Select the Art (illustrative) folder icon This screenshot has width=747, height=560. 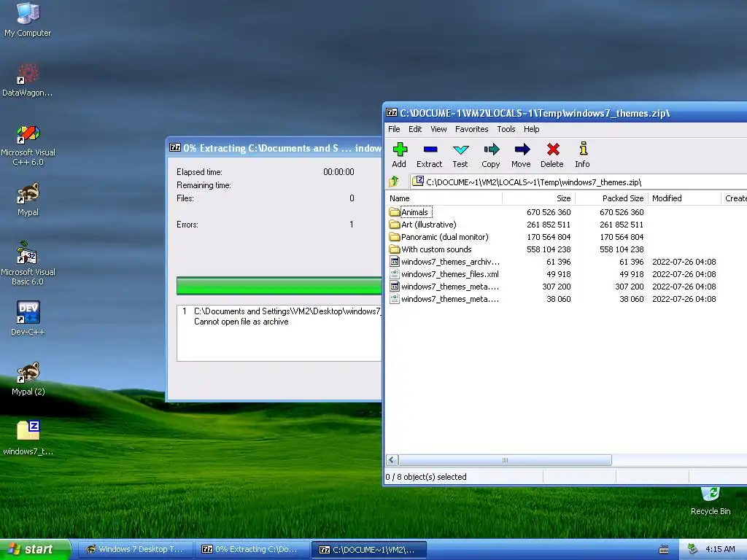(x=394, y=225)
